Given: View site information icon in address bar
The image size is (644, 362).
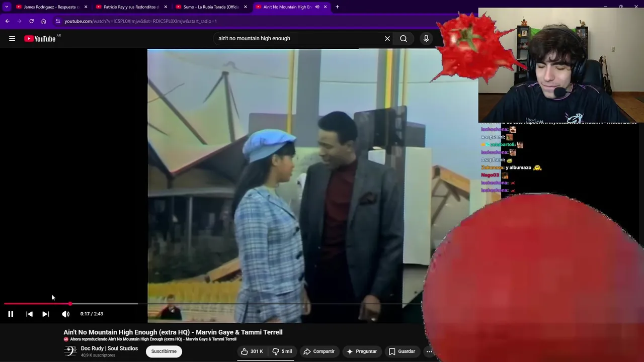Looking at the screenshot, I should 58,21.
